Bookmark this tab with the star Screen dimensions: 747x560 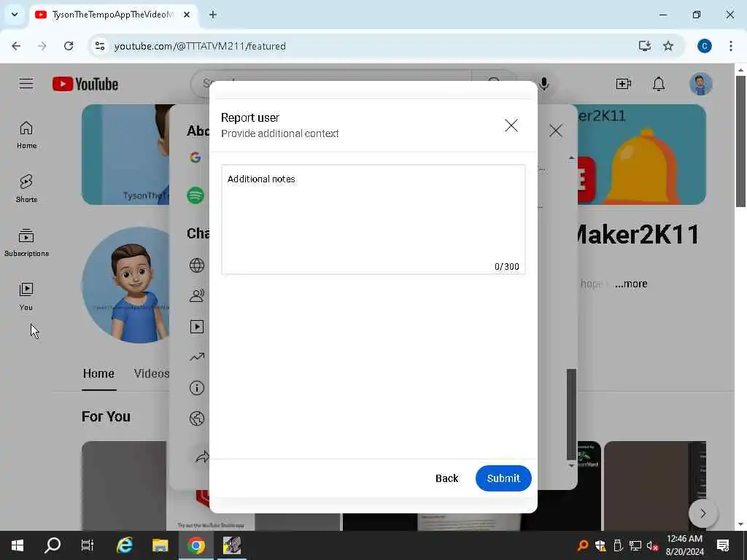click(x=668, y=46)
